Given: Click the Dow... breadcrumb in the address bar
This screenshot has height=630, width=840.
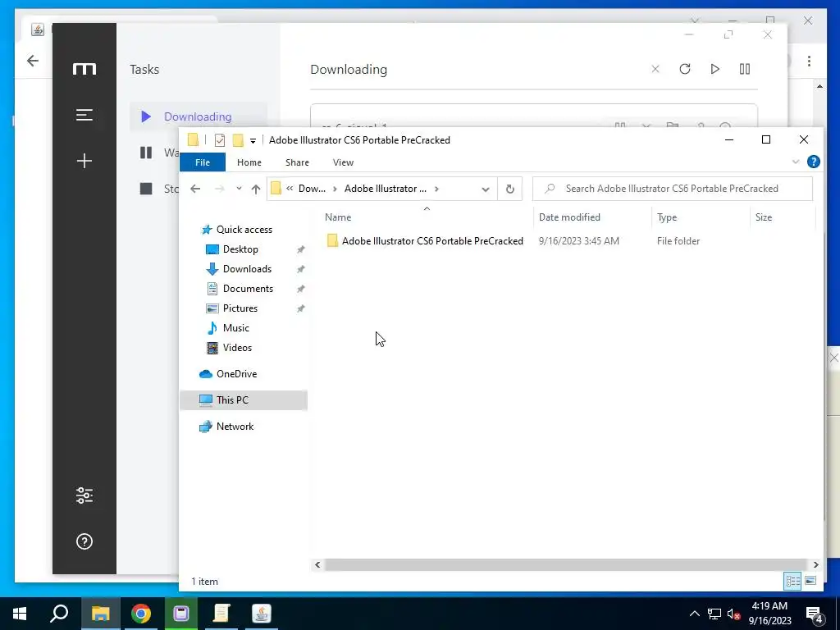Looking at the screenshot, I should tap(312, 189).
